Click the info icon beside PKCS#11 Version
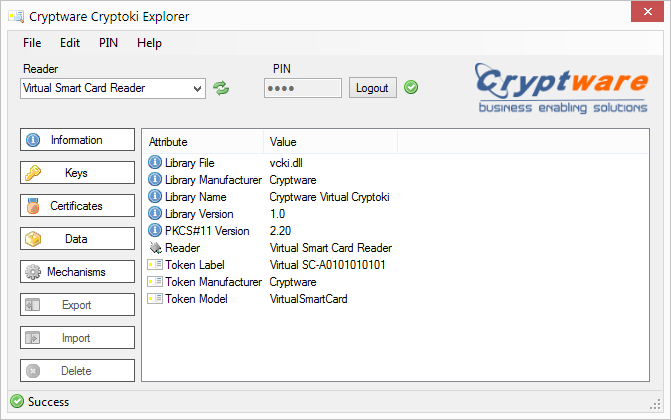This screenshot has height=420, width=671. [154, 230]
